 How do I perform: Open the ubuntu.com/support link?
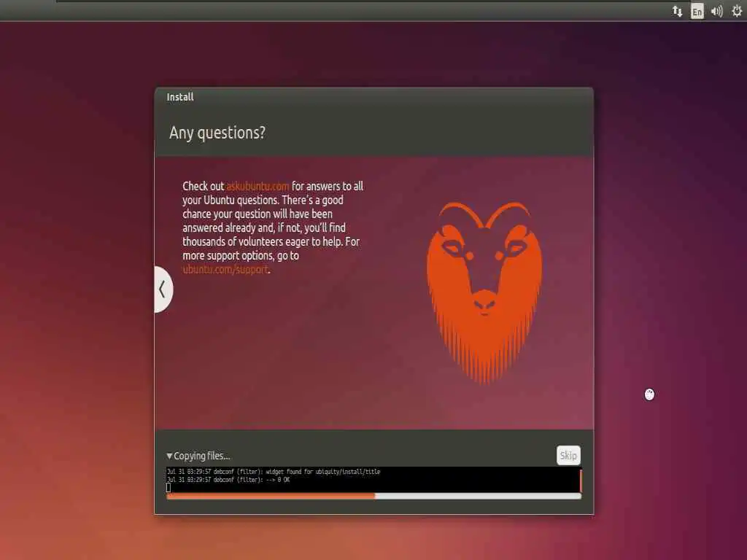pyautogui.click(x=225, y=270)
